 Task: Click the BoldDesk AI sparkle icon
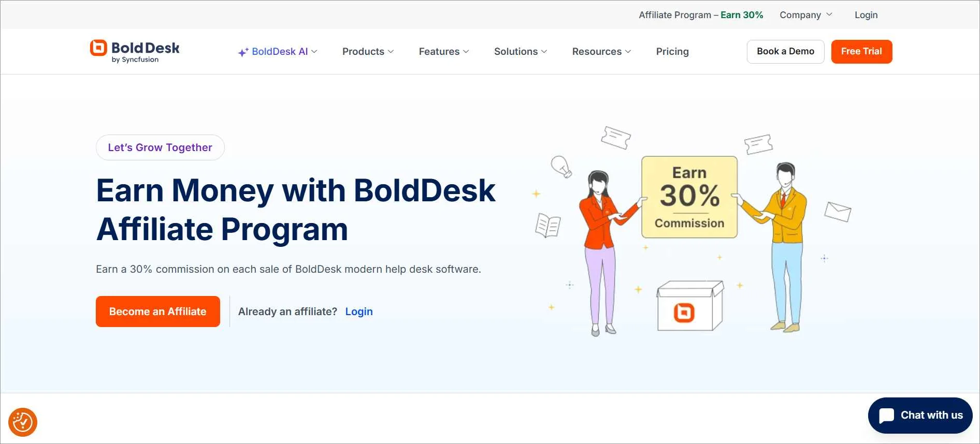(243, 52)
